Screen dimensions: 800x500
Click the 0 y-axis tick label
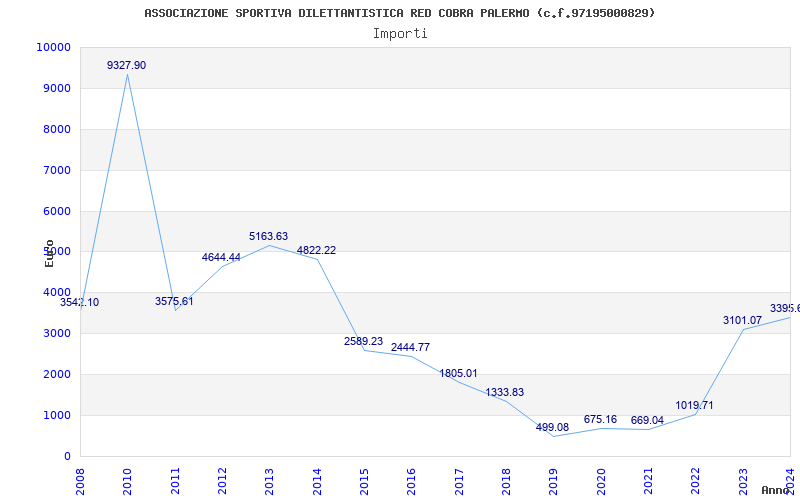67,456
